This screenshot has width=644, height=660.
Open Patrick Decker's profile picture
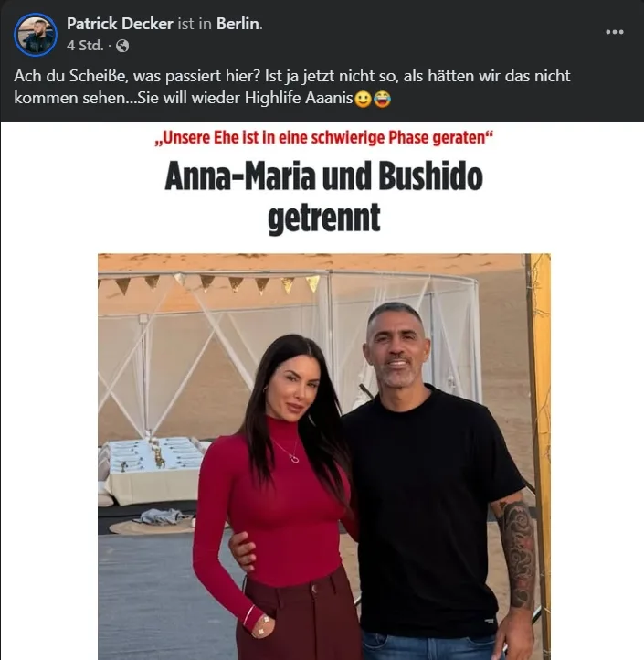[x=36, y=35]
